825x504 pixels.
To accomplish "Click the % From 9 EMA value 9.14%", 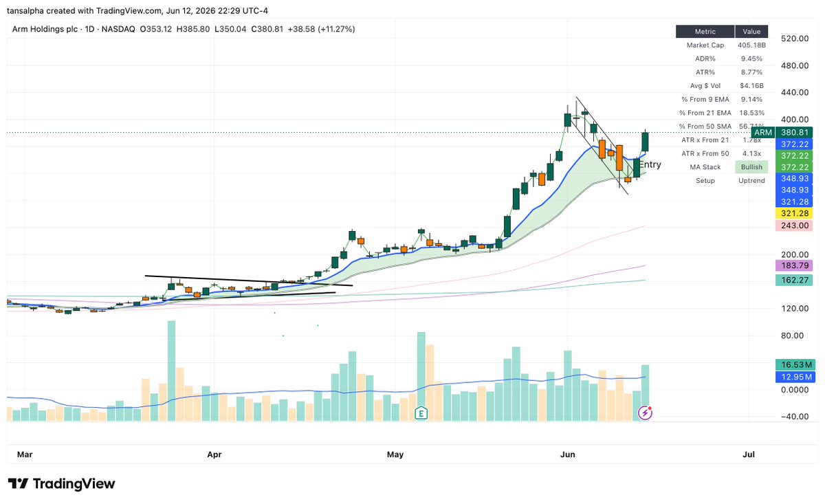I will [751, 99].
